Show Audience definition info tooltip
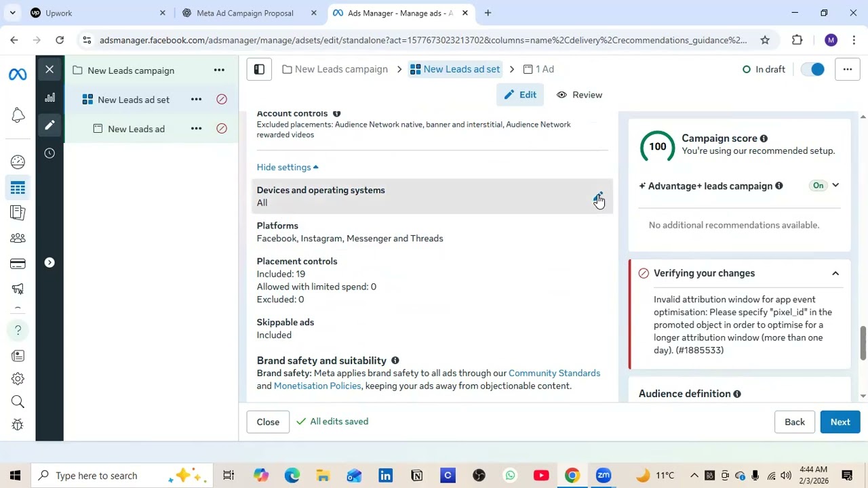868x488 pixels. pos(737,394)
